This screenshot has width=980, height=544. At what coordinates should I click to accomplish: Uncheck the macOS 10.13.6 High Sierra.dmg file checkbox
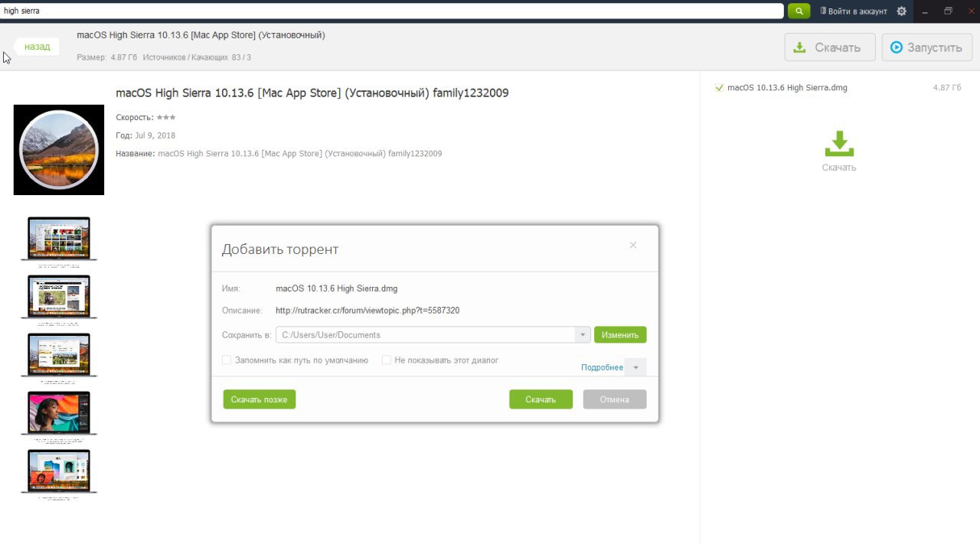tap(719, 87)
